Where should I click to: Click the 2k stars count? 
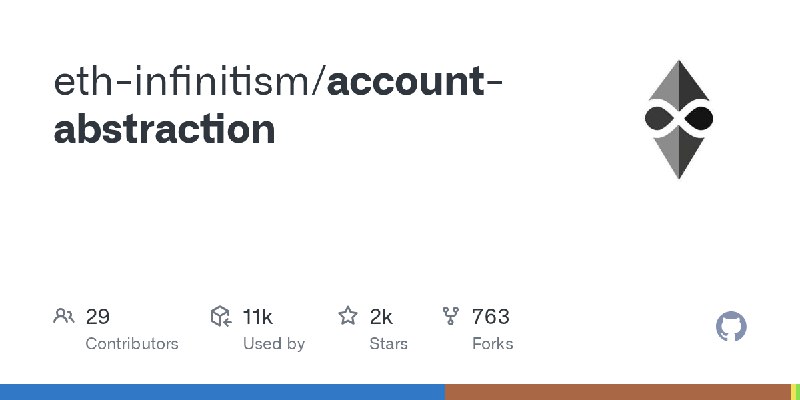381,317
